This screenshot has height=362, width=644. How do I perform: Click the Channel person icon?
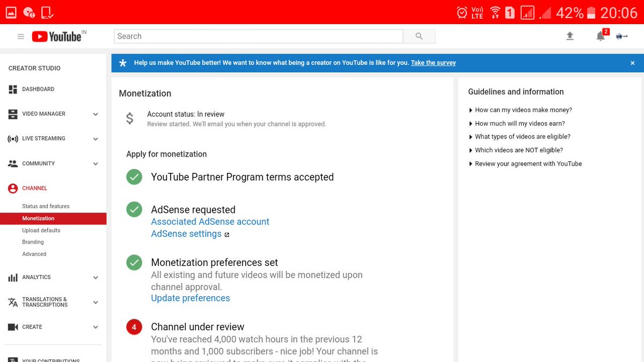[13, 188]
